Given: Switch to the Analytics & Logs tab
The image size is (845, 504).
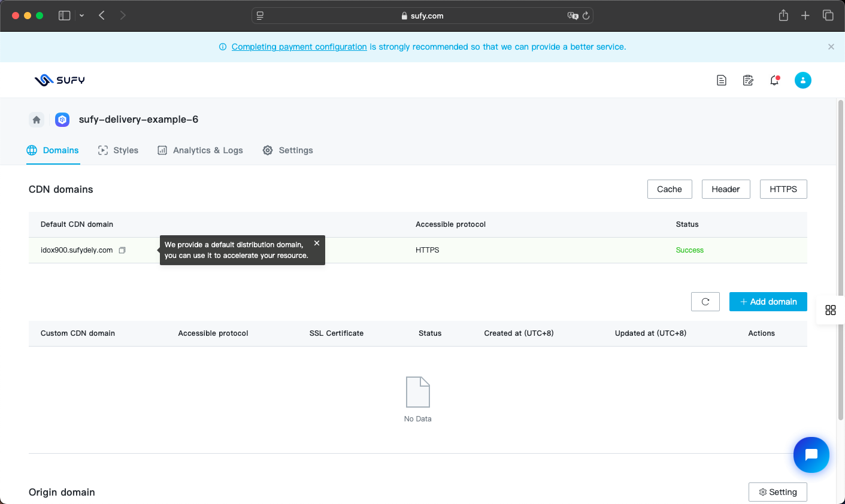Looking at the screenshot, I should pos(200,150).
